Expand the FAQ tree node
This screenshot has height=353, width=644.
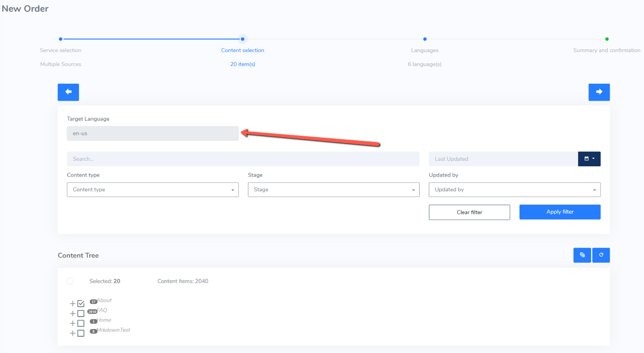point(72,313)
